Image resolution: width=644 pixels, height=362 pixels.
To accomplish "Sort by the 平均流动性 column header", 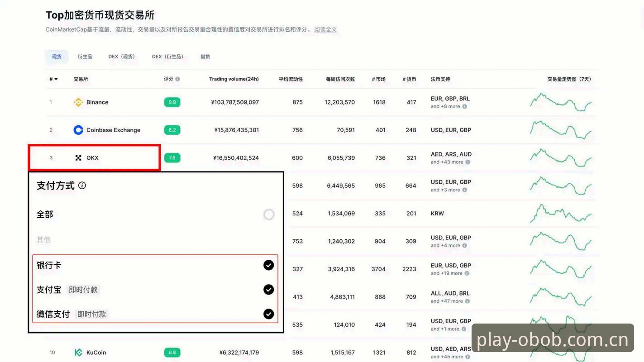I will point(291,79).
